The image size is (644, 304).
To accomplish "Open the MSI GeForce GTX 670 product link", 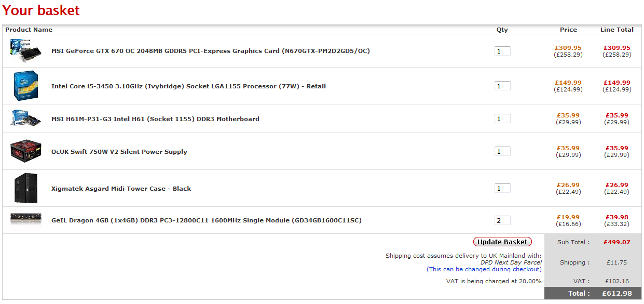I will tap(210, 51).
